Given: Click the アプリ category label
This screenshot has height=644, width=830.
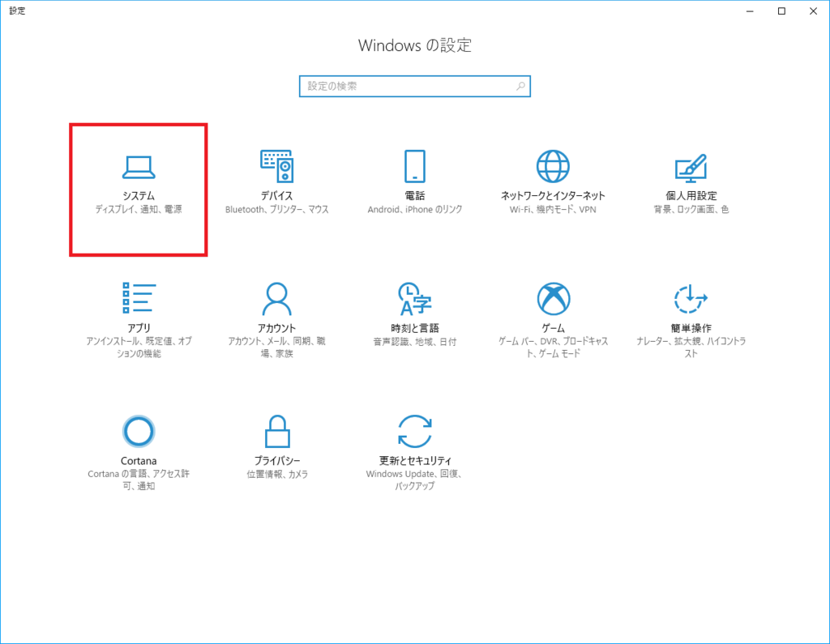Looking at the screenshot, I should (x=139, y=328).
